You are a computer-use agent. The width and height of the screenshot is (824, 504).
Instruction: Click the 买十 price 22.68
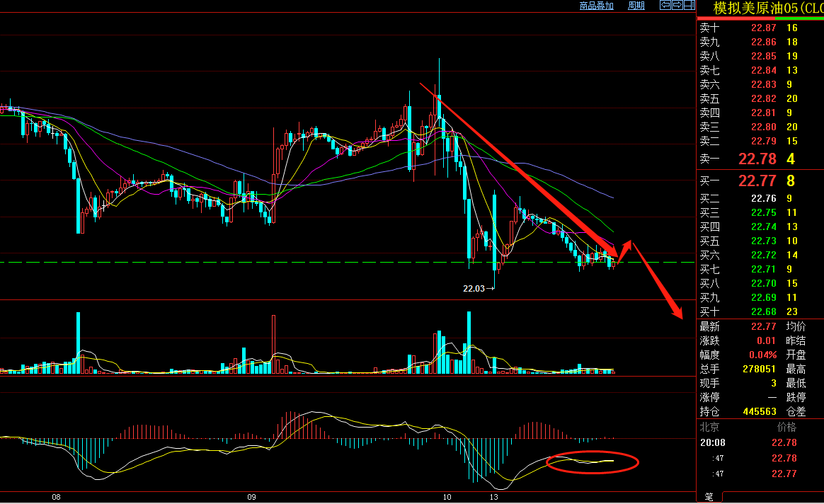pyautogui.click(x=764, y=312)
